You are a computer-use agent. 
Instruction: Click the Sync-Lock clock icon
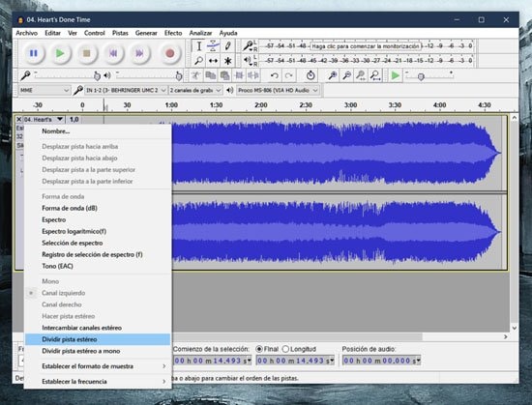pos(310,75)
